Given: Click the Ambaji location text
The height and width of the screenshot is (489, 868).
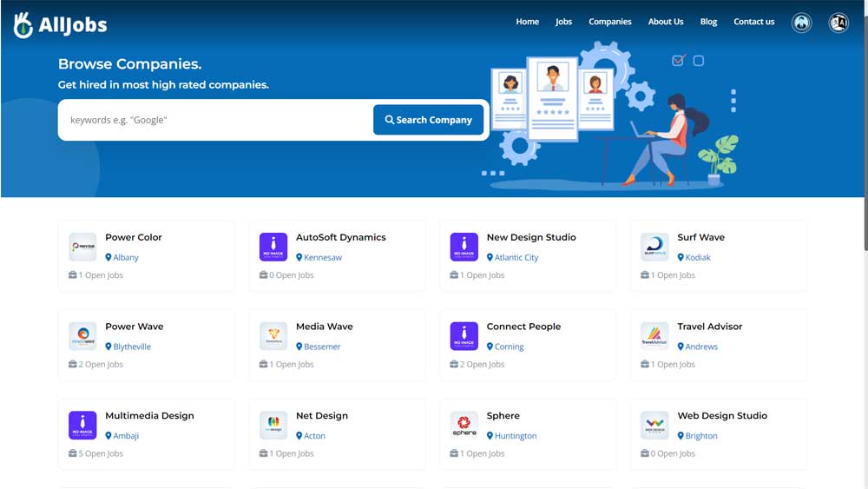Looking at the screenshot, I should [126, 436].
